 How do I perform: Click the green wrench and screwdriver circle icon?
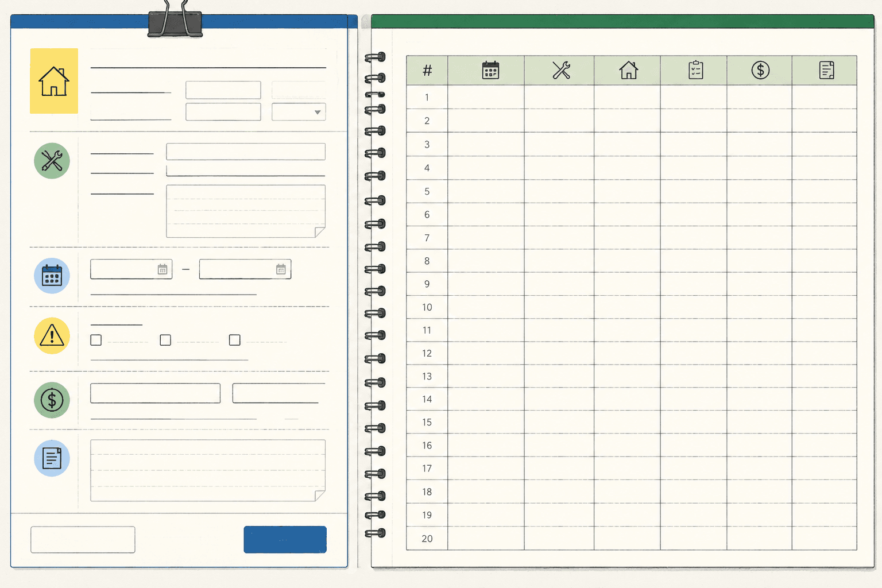tap(52, 161)
